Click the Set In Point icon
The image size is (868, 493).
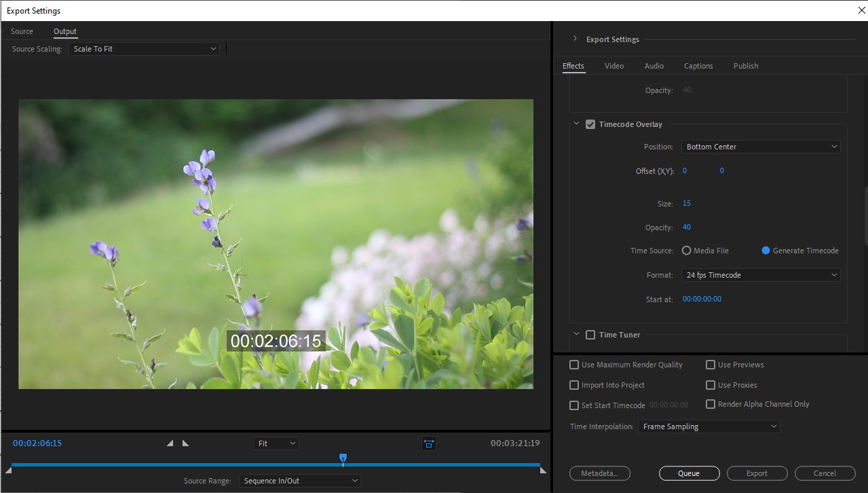[x=169, y=443]
